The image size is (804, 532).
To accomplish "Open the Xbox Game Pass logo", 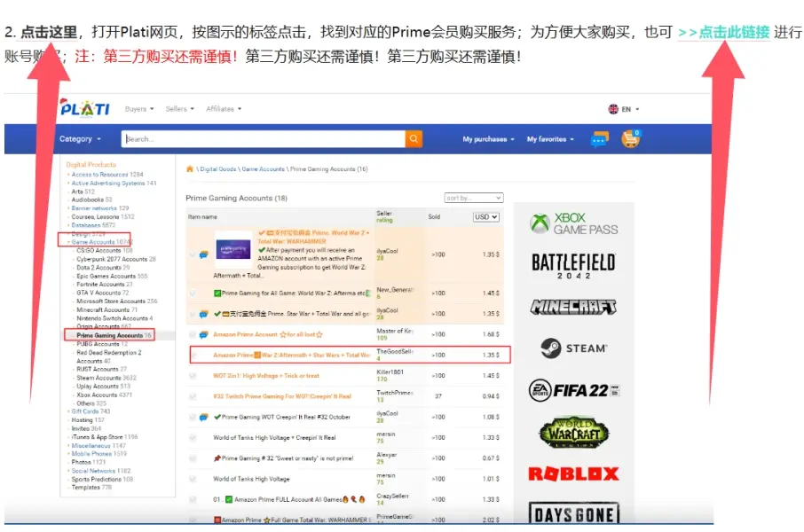I will tap(573, 223).
